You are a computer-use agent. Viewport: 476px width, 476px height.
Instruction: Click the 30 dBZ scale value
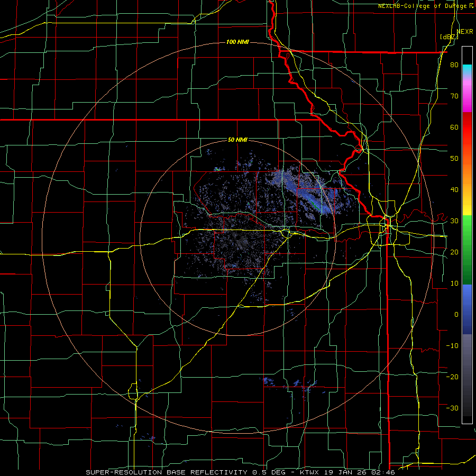[x=454, y=221]
